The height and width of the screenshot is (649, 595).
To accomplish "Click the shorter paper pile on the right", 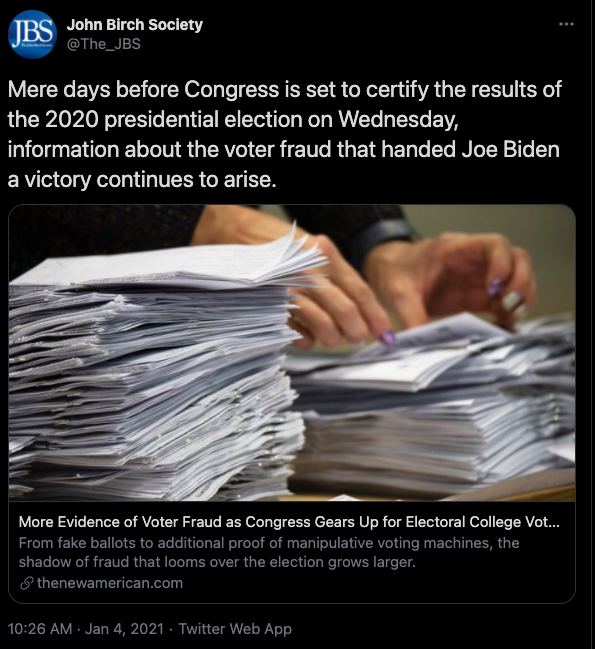I will coord(434,410).
